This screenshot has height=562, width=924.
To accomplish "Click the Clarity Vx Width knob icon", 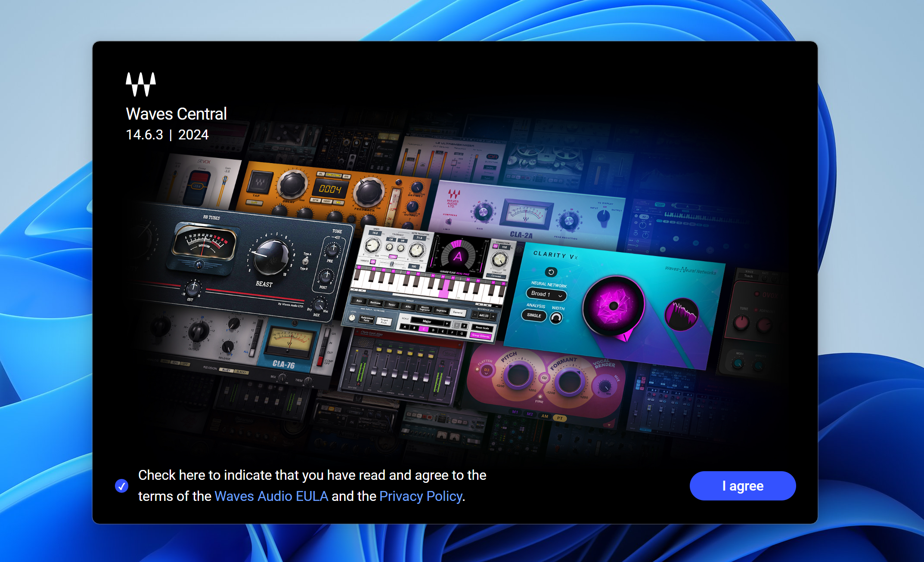I will [x=556, y=318].
